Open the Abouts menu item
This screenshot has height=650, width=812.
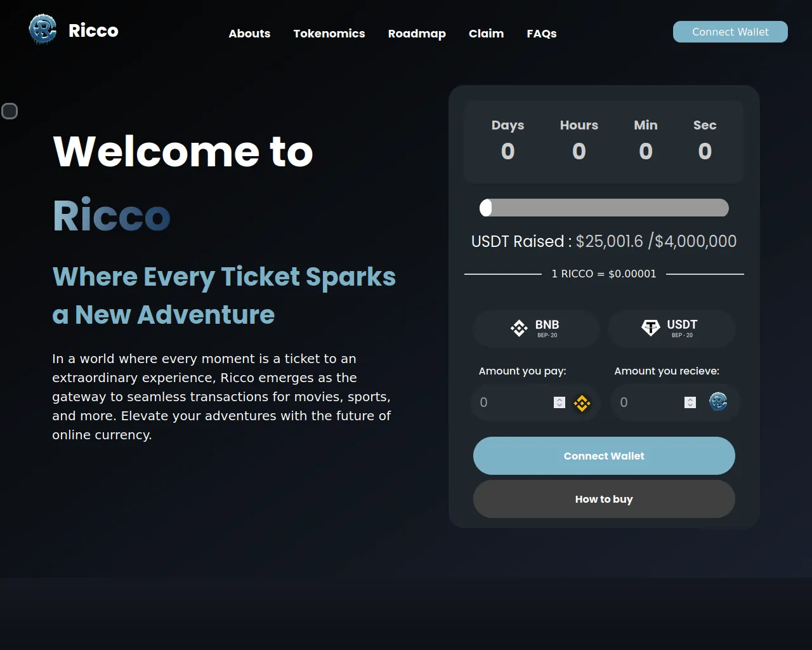249,34
